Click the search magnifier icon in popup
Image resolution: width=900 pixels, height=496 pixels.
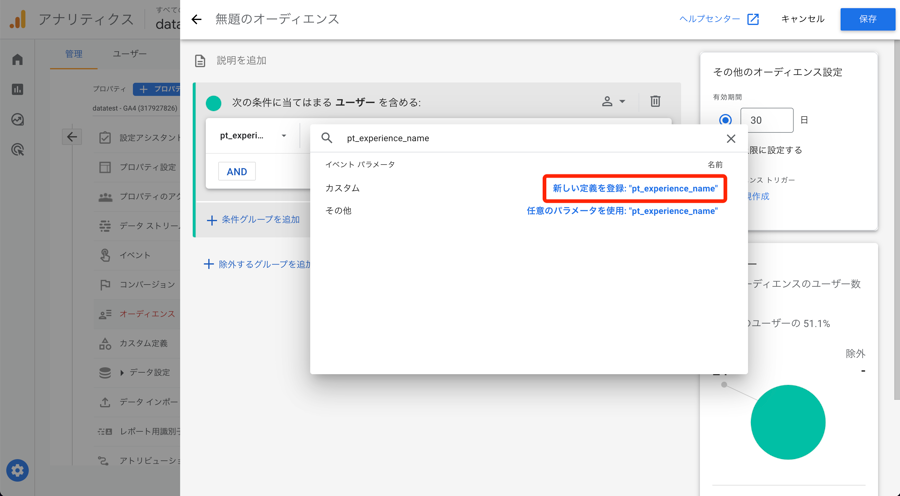(x=327, y=138)
